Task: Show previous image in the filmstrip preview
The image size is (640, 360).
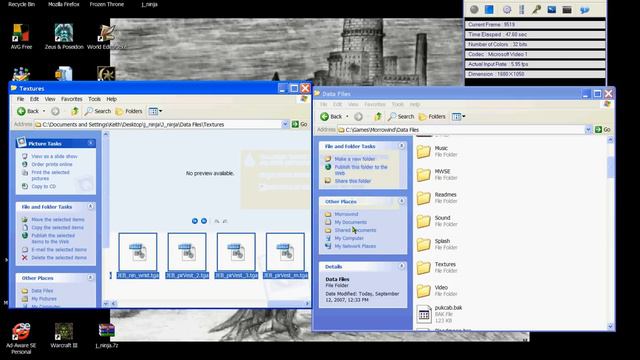Action: tap(195, 221)
